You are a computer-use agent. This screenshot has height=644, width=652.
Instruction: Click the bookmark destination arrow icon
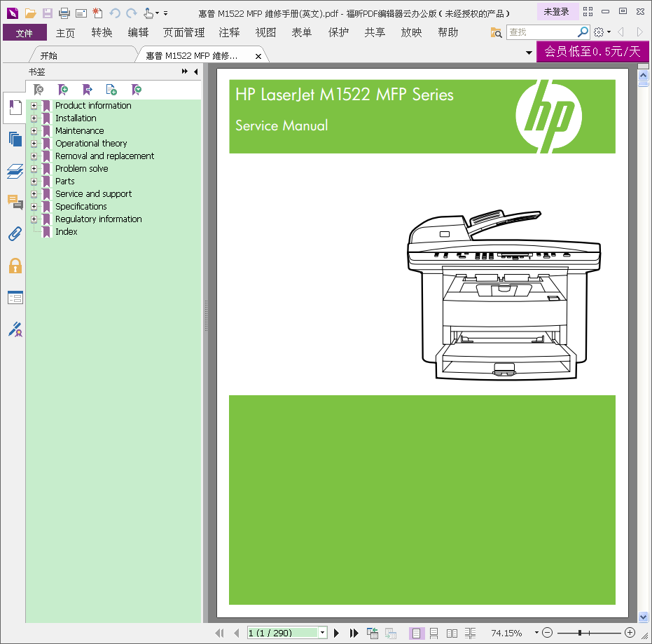[x=87, y=90]
